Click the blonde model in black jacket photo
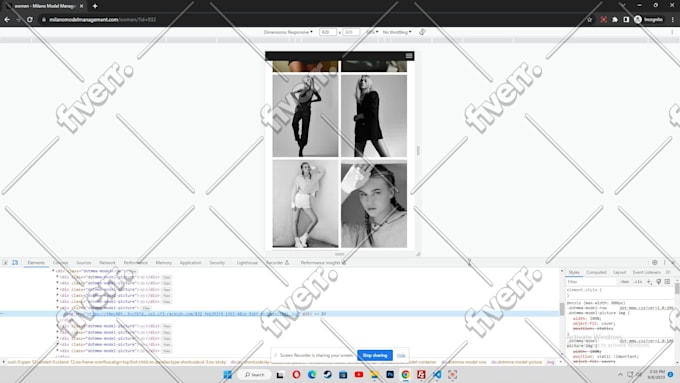Viewport: 680px width, 383px height. (374, 116)
